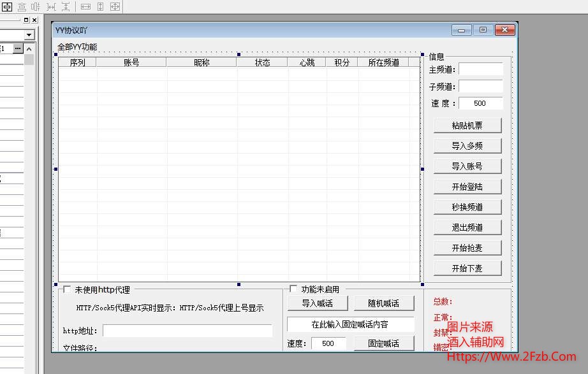Close the left side panel

(x=34, y=20)
